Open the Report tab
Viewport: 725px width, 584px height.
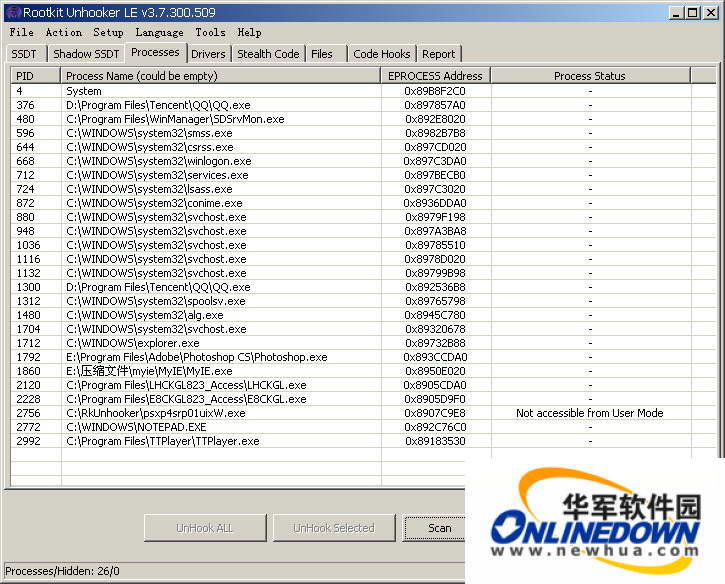click(x=439, y=54)
